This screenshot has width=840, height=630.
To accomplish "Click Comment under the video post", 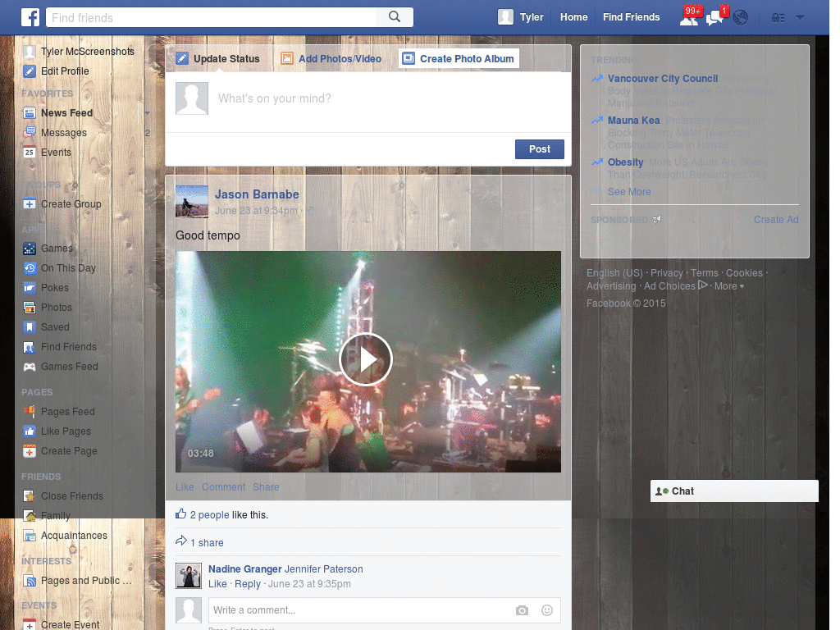I will 223,487.
